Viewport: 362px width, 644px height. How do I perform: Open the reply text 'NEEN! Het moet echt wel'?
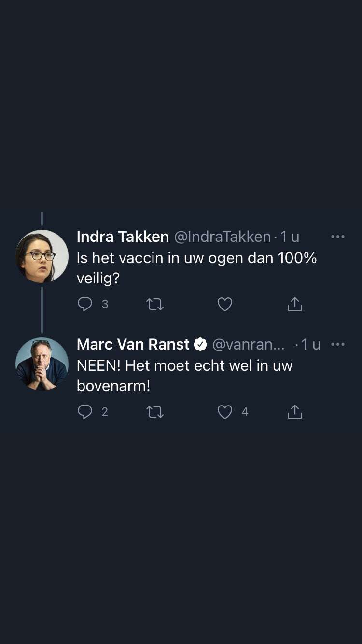pos(184,366)
